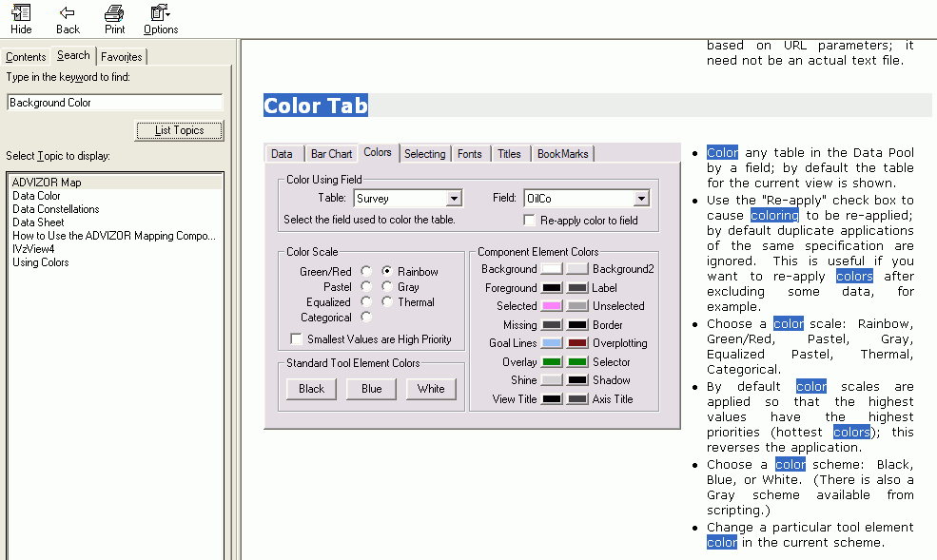Click the keyword input field
The image size is (937, 560).
pyautogui.click(x=115, y=103)
